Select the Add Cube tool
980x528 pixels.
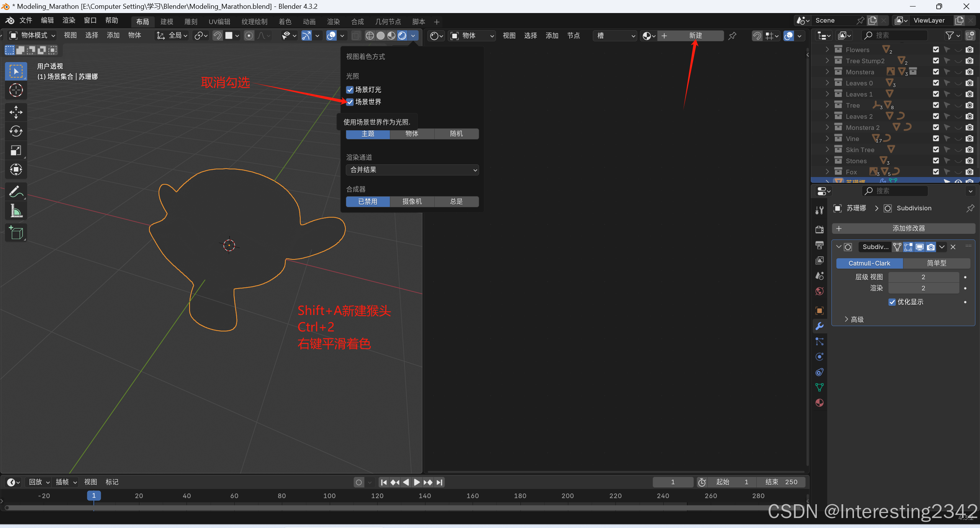pyautogui.click(x=16, y=233)
